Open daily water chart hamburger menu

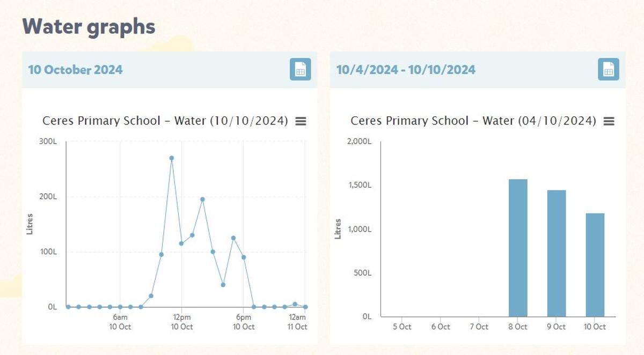[x=301, y=121]
